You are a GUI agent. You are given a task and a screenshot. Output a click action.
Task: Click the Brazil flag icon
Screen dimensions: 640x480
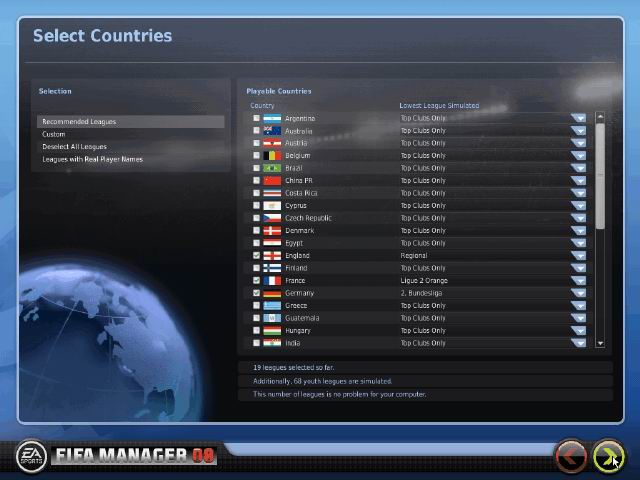click(272, 168)
